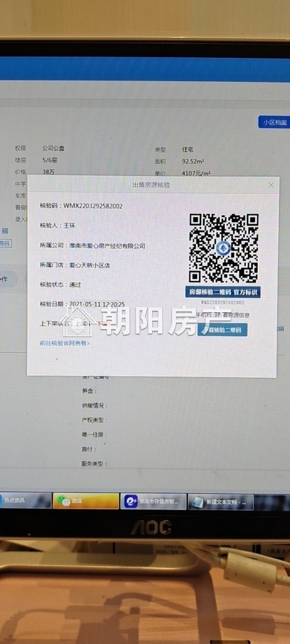The height and width of the screenshot is (644, 290).
Task: Click the store name 爱心天桥小区店
Action: point(89,265)
